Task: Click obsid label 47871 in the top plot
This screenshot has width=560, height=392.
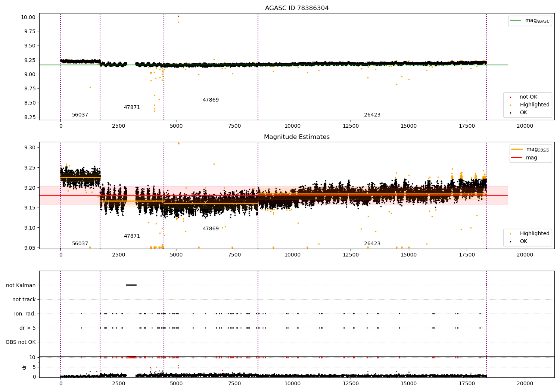Action: (132, 108)
